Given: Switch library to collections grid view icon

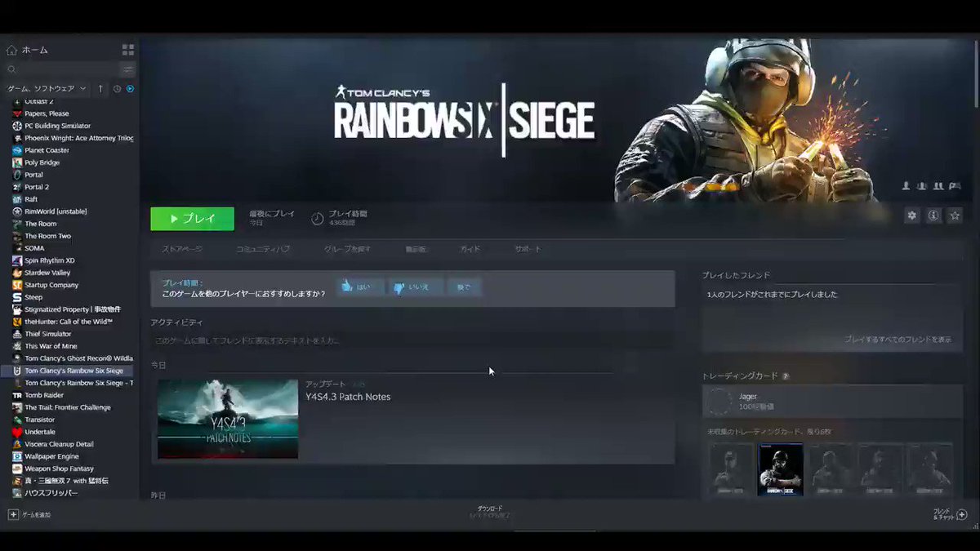Looking at the screenshot, I should click(x=127, y=50).
